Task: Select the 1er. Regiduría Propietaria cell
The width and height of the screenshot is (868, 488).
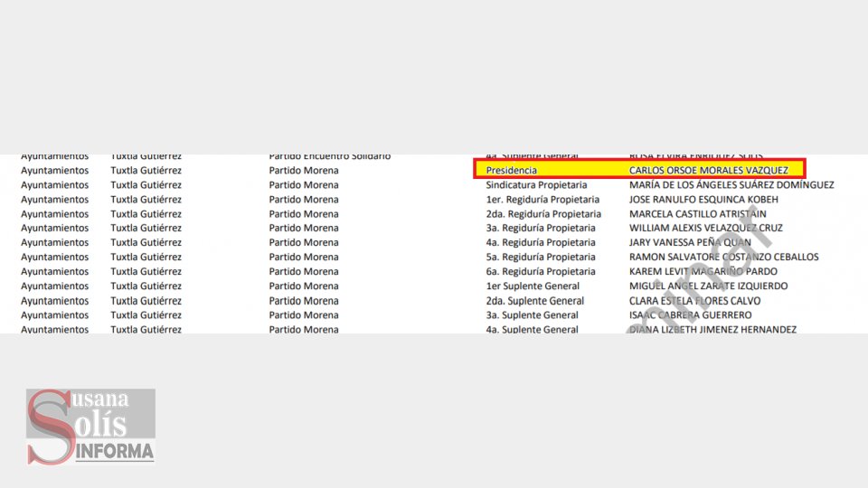Action: tap(542, 200)
